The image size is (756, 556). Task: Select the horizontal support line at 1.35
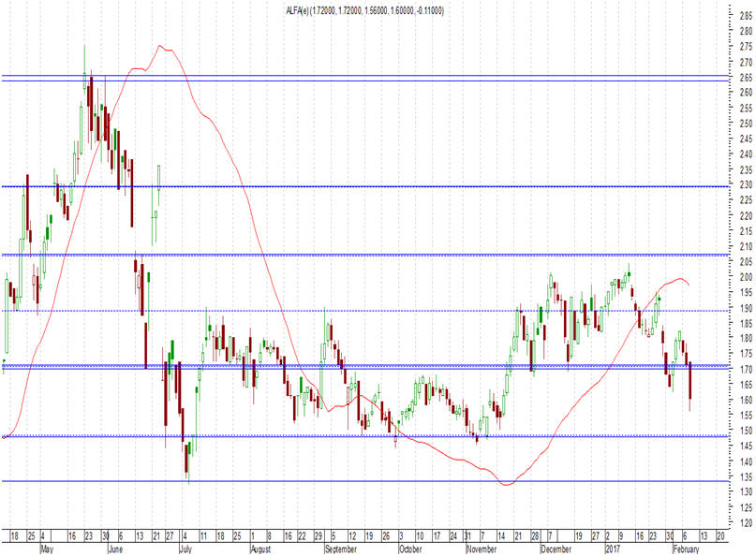(x=366, y=481)
